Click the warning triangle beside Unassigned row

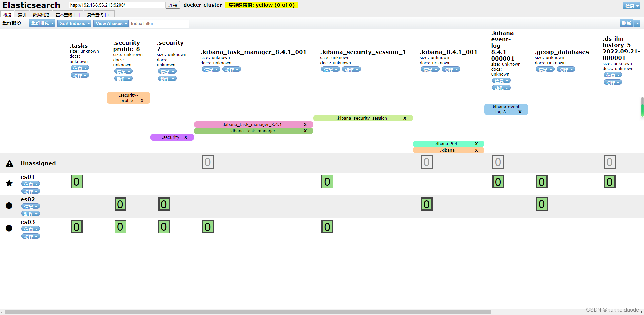click(x=9, y=163)
